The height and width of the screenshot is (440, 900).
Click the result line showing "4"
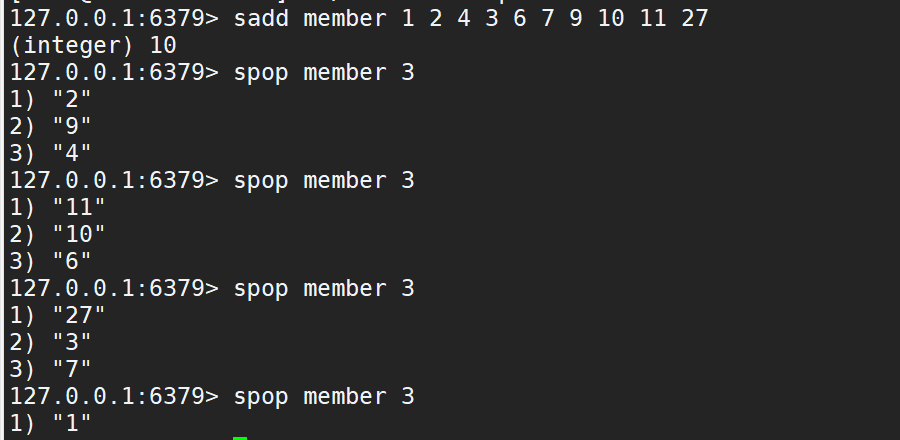click(x=51, y=154)
